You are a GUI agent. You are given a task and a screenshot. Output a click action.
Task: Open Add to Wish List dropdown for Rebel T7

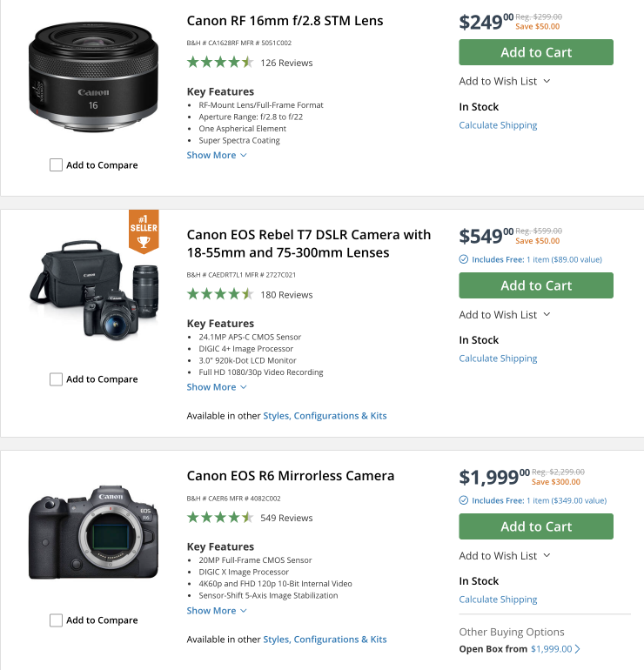[505, 315]
